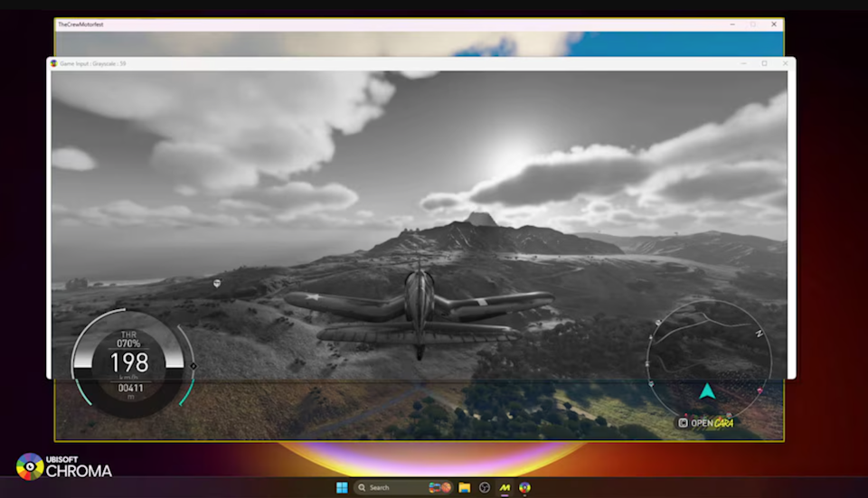
Task: Close the TheCrewMotorfest window
Action: tap(774, 24)
